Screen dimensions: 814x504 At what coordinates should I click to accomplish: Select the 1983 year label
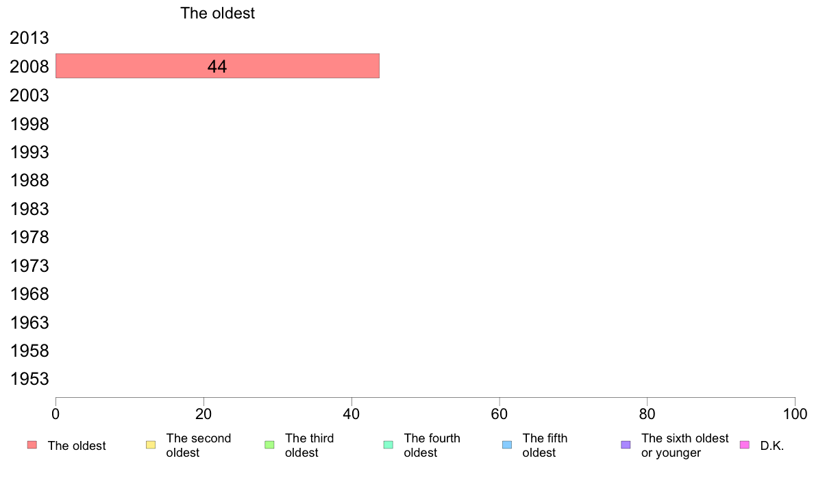[x=29, y=209]
